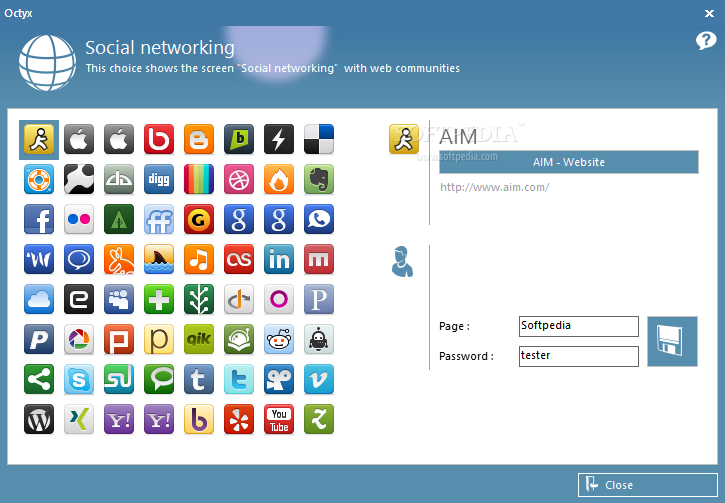Choose the black lightning bolt icon
725x503 pixels.
coord(279,139)
